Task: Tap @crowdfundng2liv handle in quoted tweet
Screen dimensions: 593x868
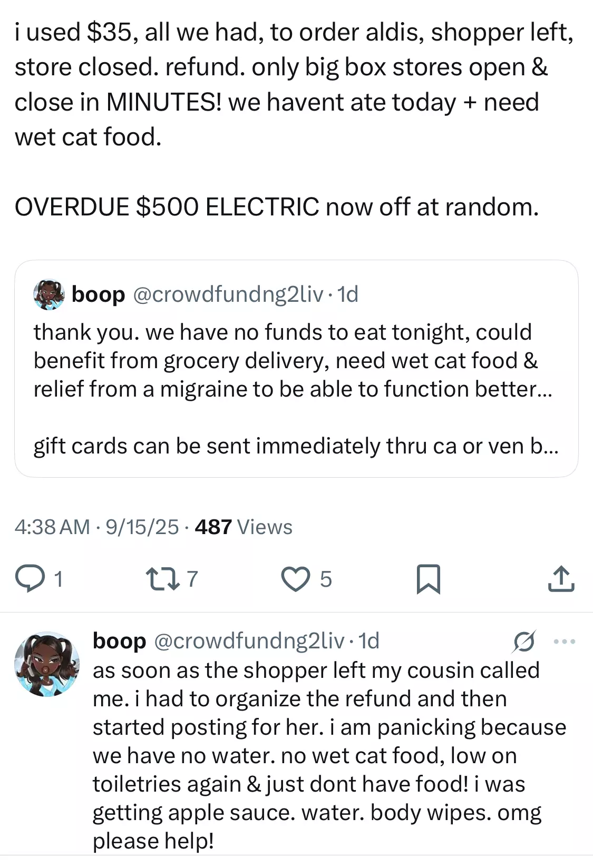Action: pos(228,294)
